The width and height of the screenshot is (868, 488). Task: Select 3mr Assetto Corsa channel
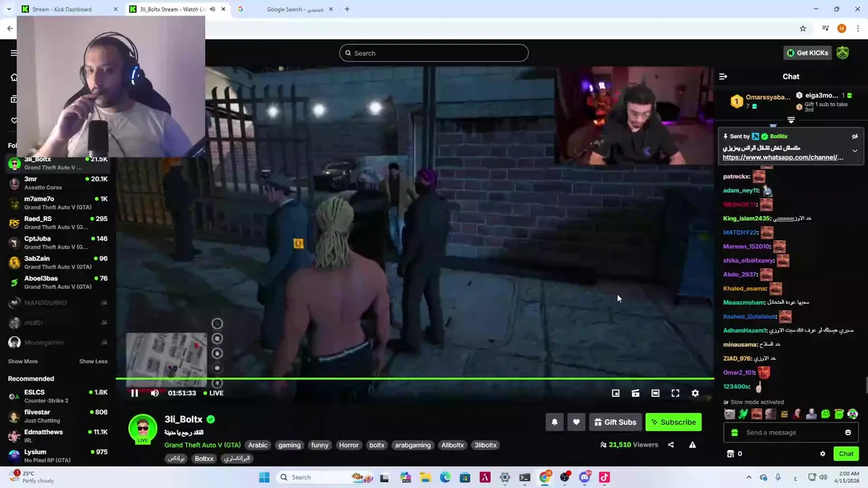coord(58,183)
